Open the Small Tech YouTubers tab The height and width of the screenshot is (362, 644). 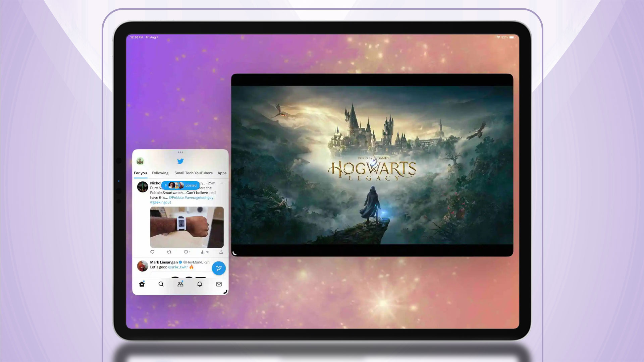coord(194,173)
